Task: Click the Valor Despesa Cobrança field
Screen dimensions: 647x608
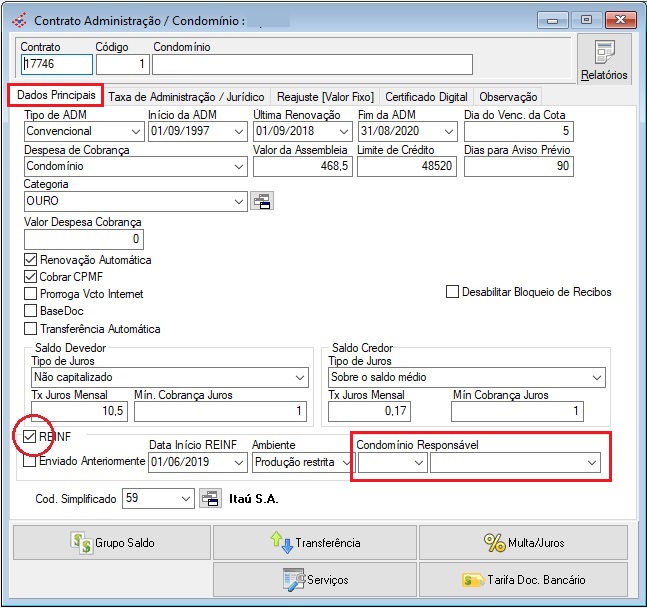Action: 84,239
